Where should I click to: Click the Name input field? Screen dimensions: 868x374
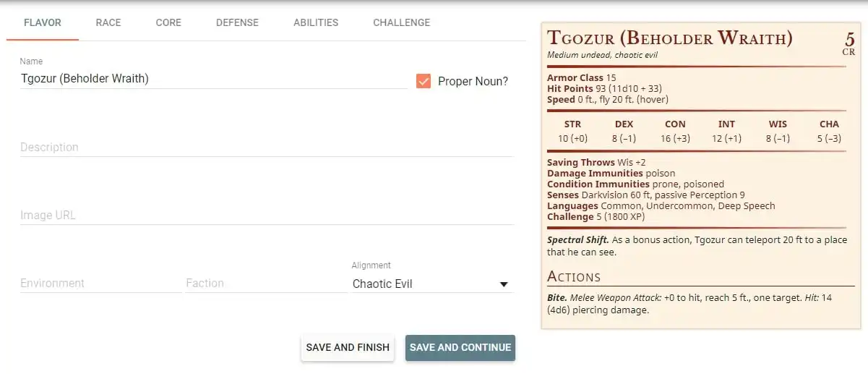pyautogui.click(x=214, y=79)
